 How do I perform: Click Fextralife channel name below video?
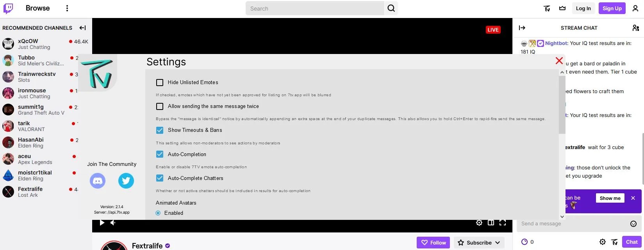pos(147,246)
